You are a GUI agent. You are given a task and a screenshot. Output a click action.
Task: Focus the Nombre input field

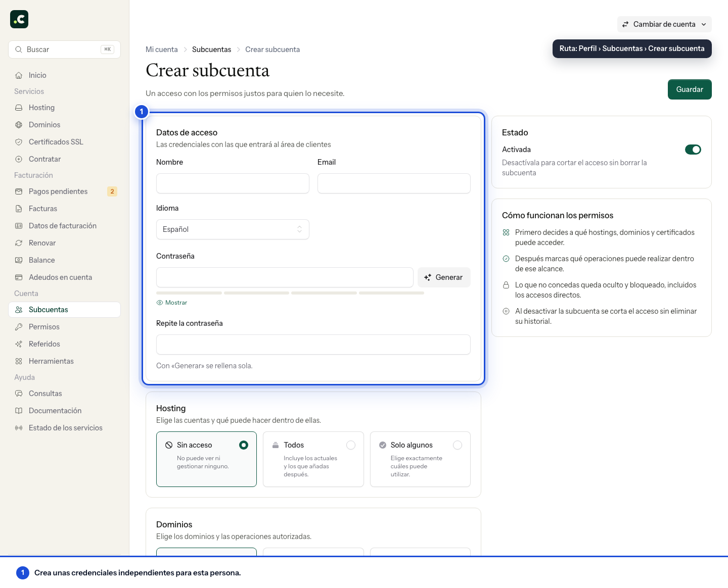click(233, 183)
